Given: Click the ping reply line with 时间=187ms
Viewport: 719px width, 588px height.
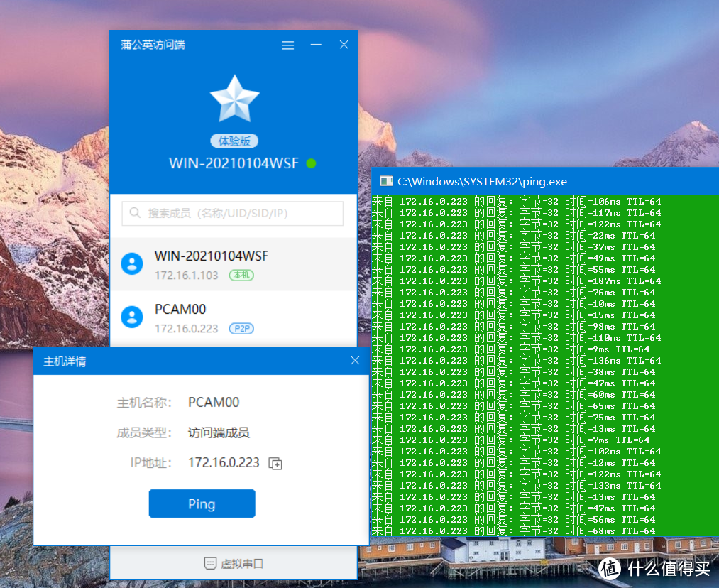Looking at the screenshot, I should [516, 281].
